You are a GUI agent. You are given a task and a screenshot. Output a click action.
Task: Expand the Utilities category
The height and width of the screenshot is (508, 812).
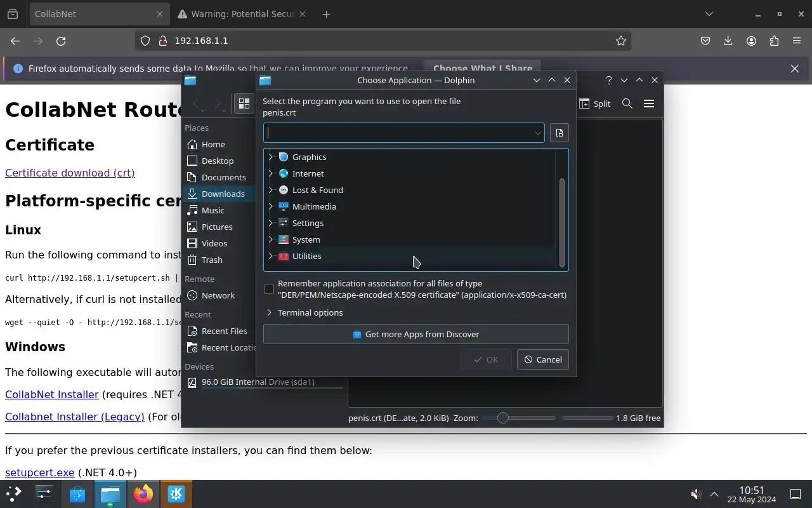[270, 256]
